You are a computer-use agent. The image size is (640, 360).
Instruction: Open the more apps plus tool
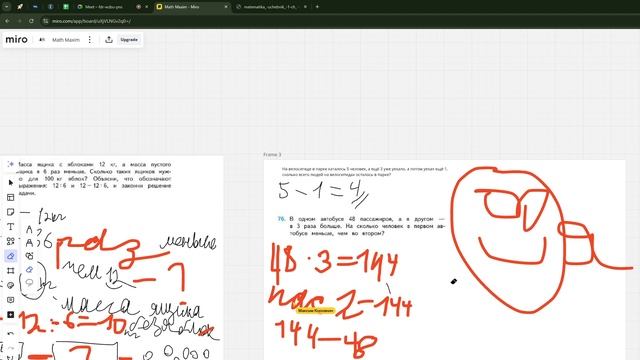coord(11,315)
